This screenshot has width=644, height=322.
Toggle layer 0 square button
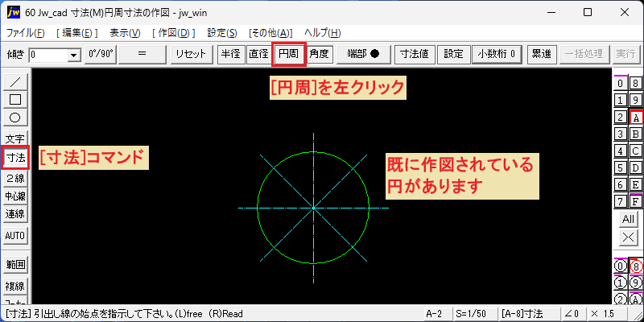pos(620,84)
